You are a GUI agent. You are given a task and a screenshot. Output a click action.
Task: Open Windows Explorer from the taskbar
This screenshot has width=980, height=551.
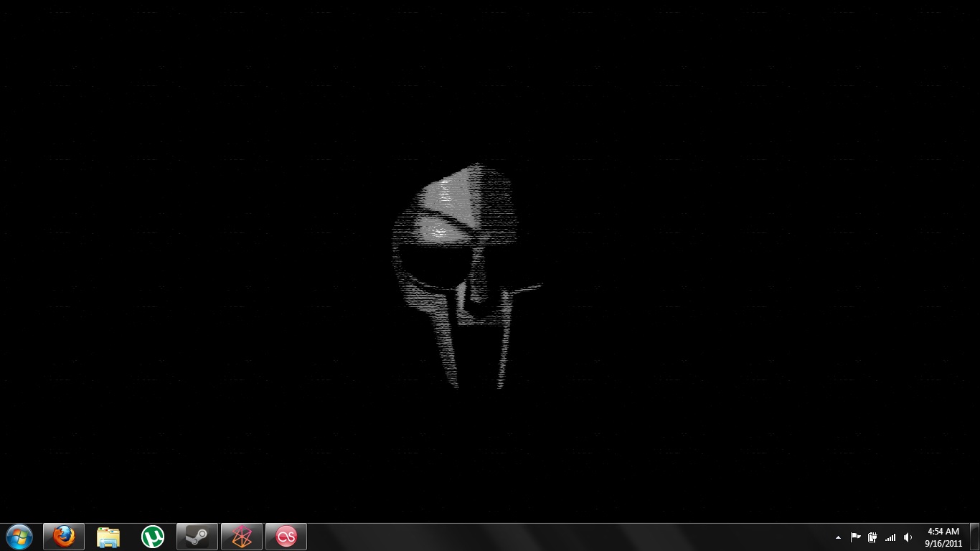coord(108,537)
